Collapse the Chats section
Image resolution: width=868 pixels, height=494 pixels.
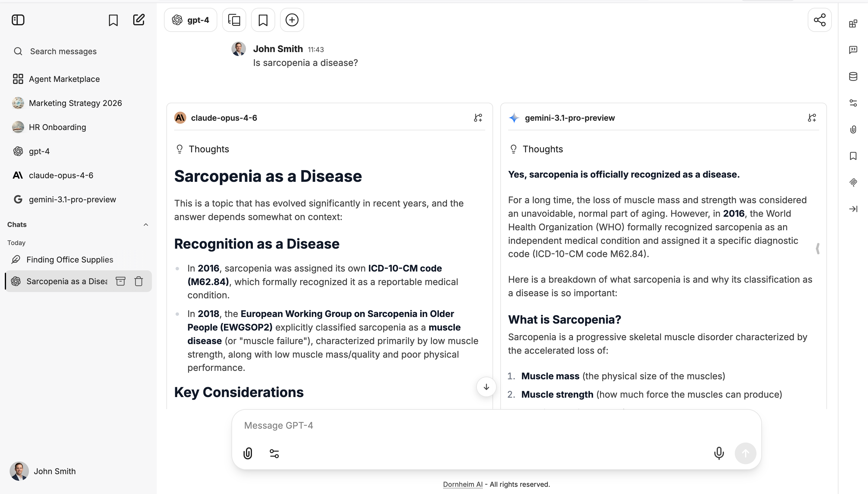click(x=146, y=224)
